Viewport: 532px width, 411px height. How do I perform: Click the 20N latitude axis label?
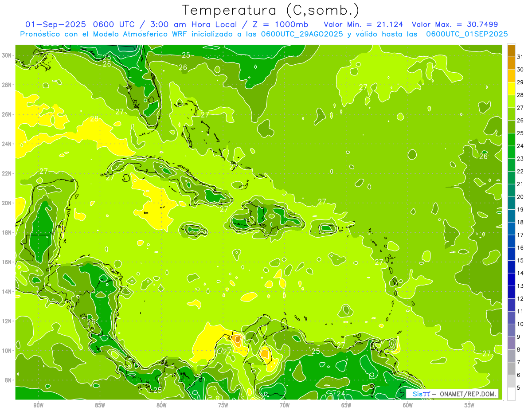pyautogui.click(x=7, y=203)
